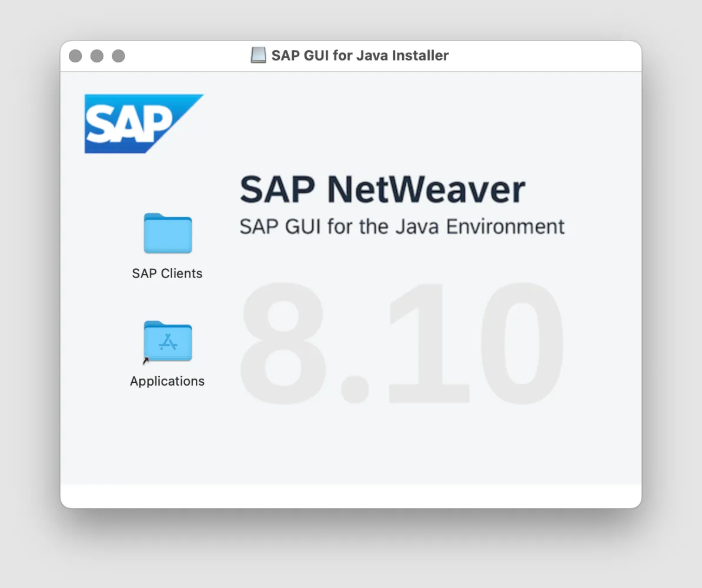Select the SAP Clients folder icon
The image size is (702, 588).
168,233
